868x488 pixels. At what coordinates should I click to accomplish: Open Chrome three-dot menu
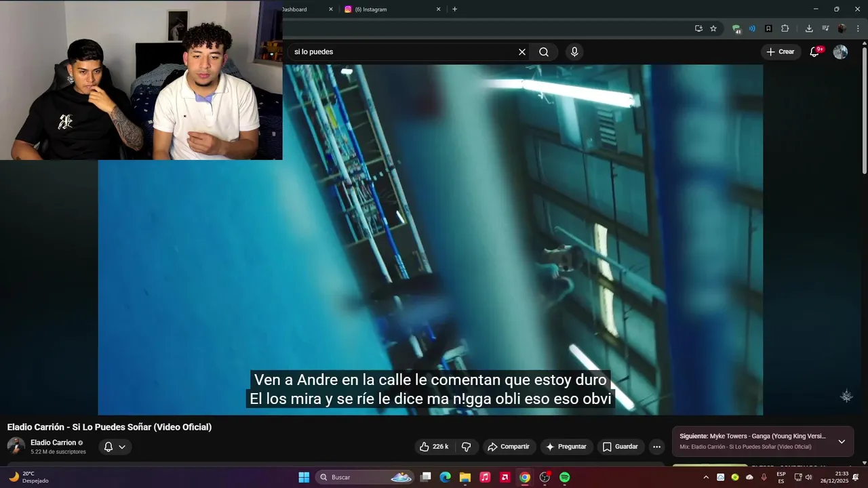coord(858,28)
